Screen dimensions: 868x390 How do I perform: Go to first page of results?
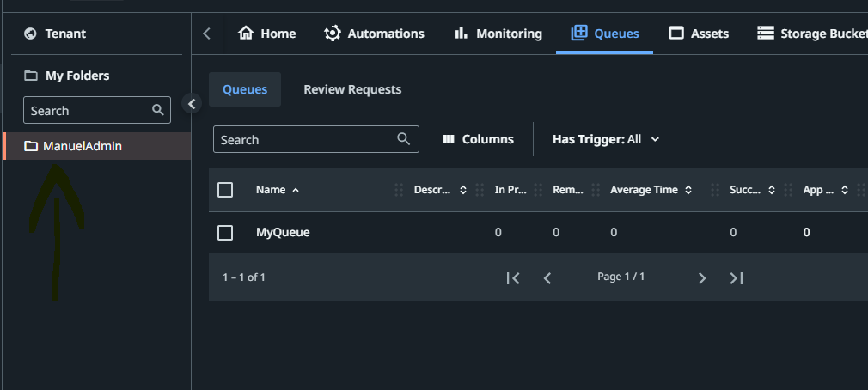pos(513,277)
